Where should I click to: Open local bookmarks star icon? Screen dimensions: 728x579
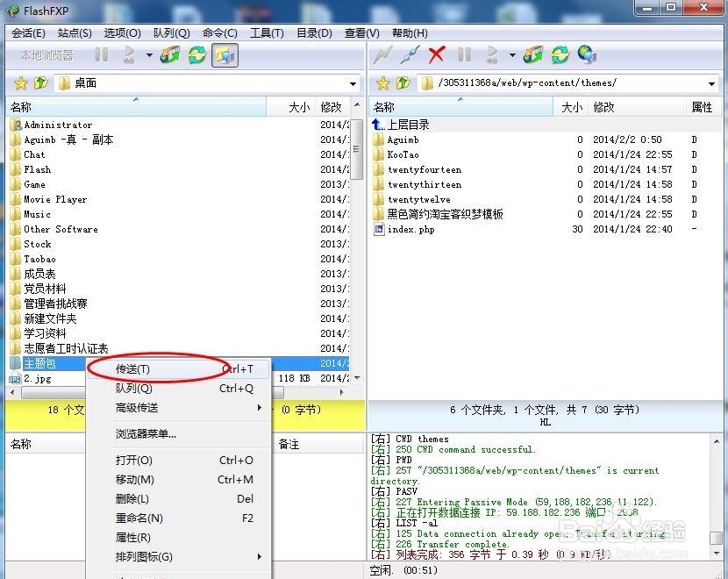tap(20, 83)
